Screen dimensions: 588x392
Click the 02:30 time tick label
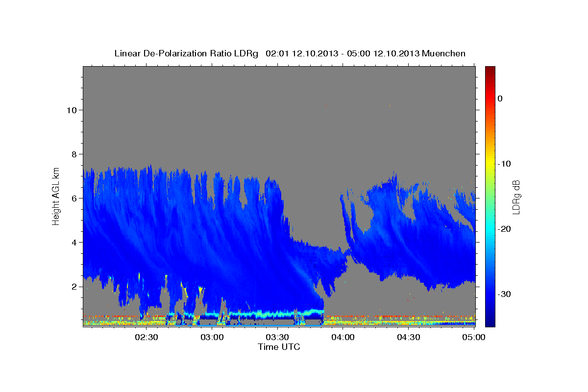click(147, 337)
